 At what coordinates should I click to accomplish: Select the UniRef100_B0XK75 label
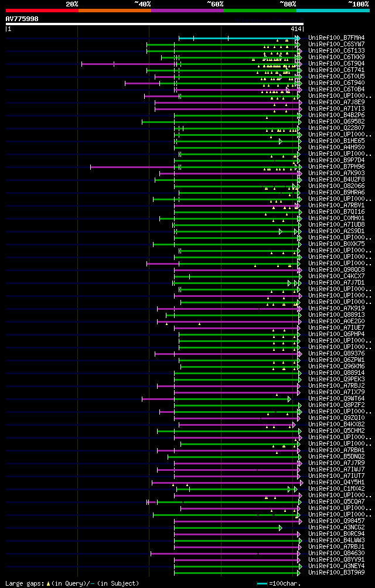(336, 244)
